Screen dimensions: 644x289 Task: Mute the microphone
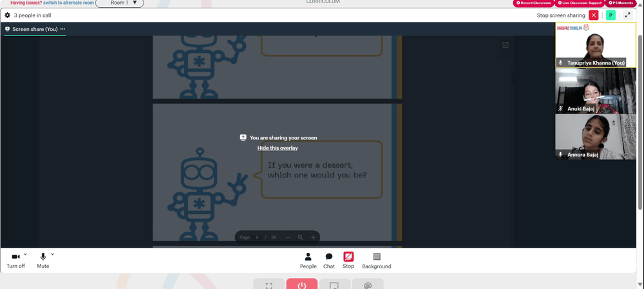coord(43,261)
